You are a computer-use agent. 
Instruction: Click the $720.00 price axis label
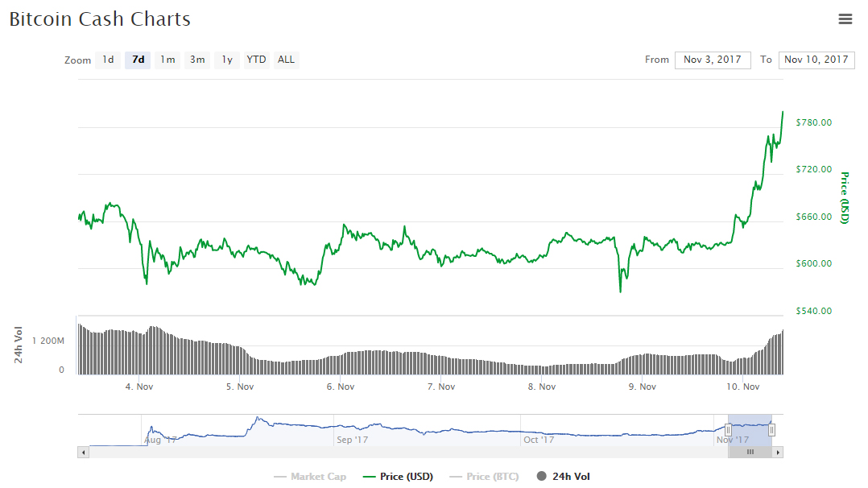pyautogui.click(x=814, y=169)
